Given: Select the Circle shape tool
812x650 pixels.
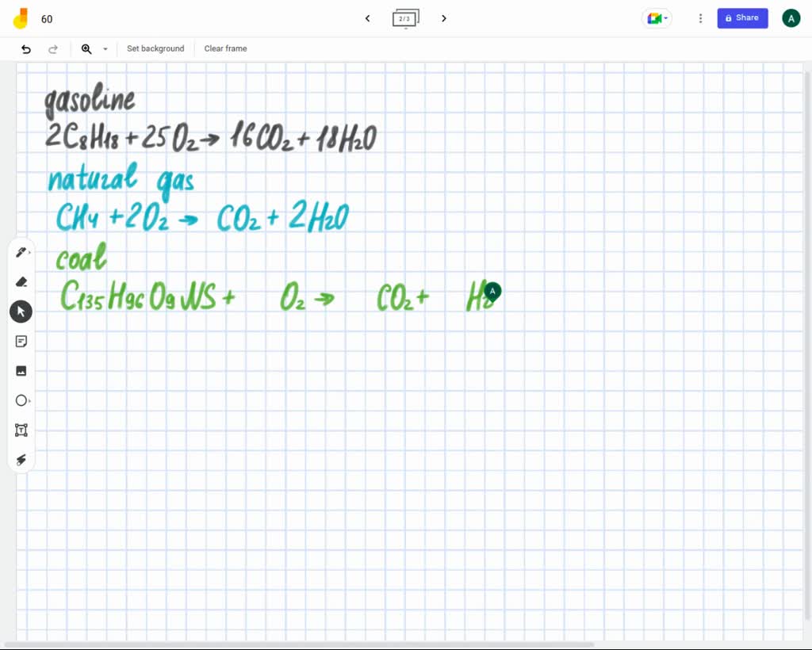Looking at the screenshot, I should pyautogui.click(x=21, y=400).
